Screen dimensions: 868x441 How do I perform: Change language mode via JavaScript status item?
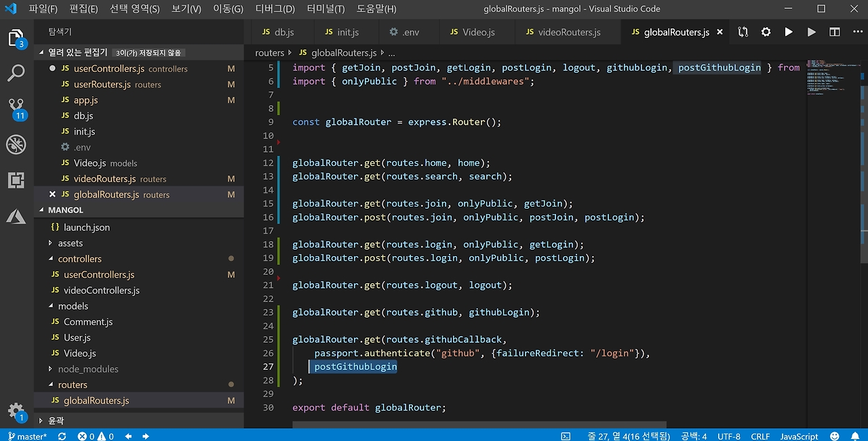(x=799, y=436)
